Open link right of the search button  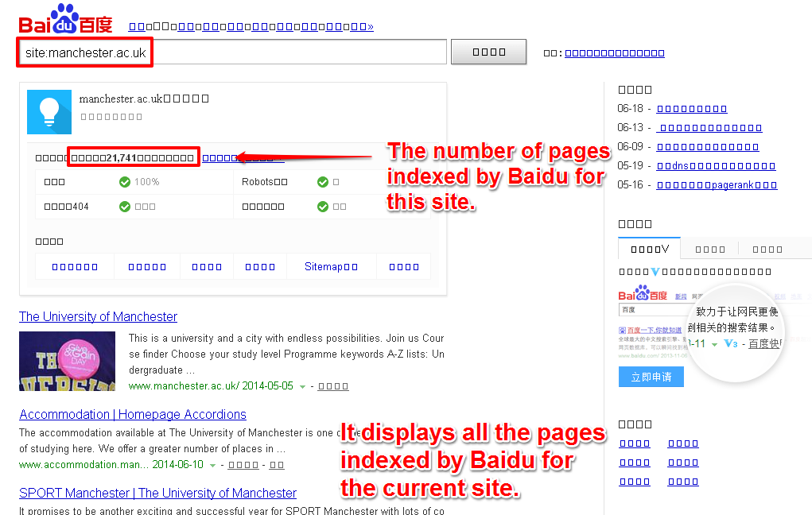click(614, 52)
